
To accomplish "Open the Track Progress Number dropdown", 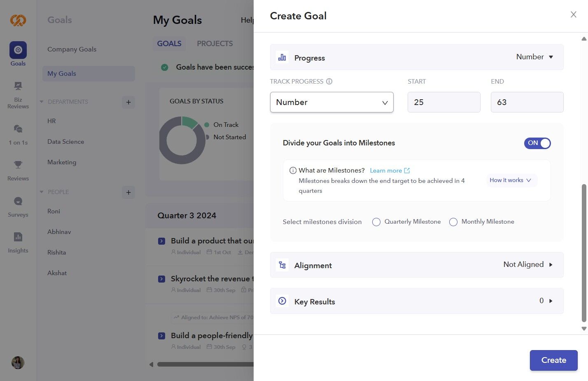I will pyautogui.click(x=331, y=102).
